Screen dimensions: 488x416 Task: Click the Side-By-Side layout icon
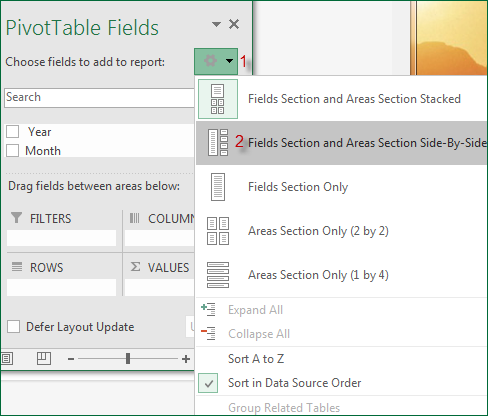(218, 143)
